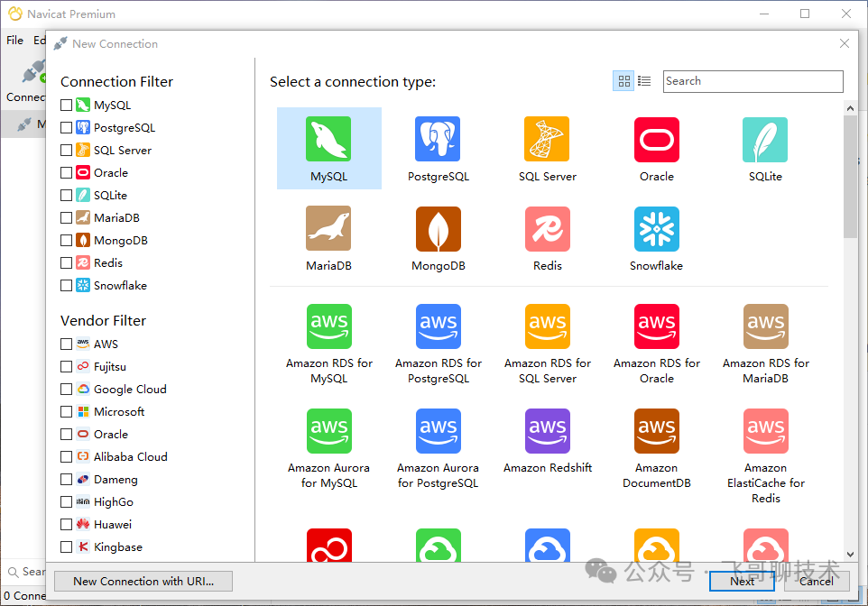Pick the Oracle connection type icon

coord(657,139)
